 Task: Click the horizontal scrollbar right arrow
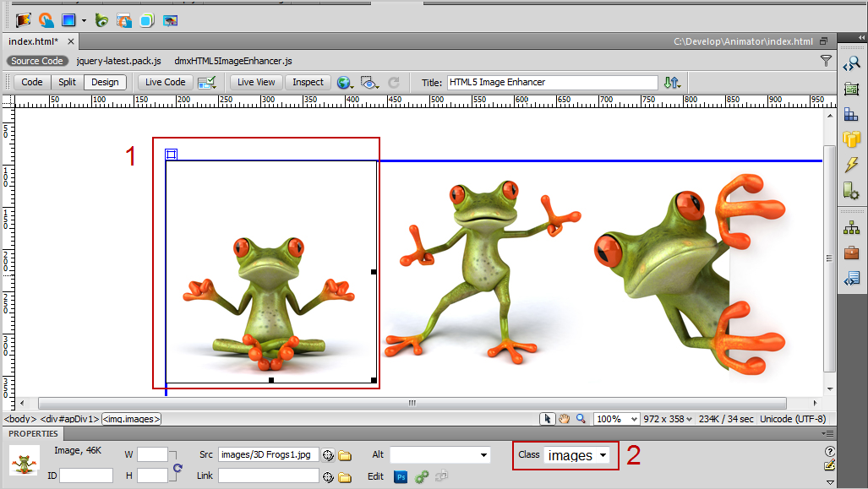815,403
